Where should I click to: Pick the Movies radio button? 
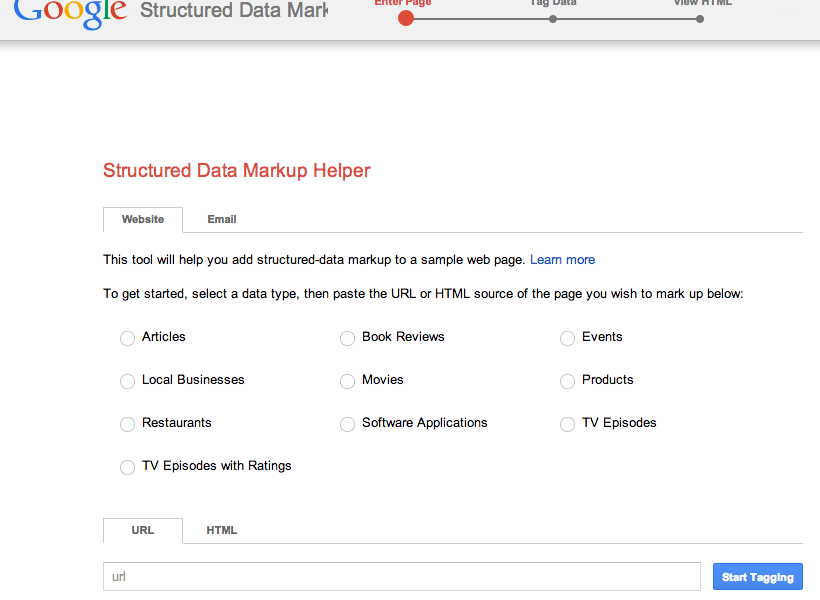[347, 381]
